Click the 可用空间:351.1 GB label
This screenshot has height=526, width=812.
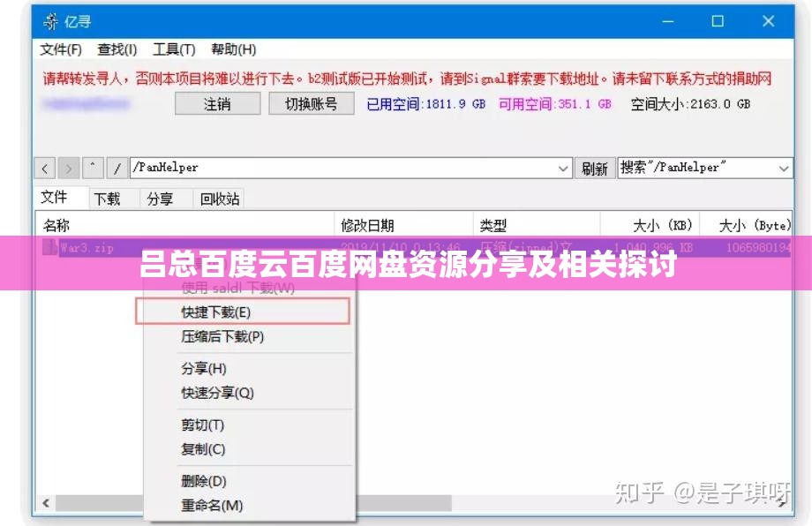pyautogui.click(x=554, y=104)
